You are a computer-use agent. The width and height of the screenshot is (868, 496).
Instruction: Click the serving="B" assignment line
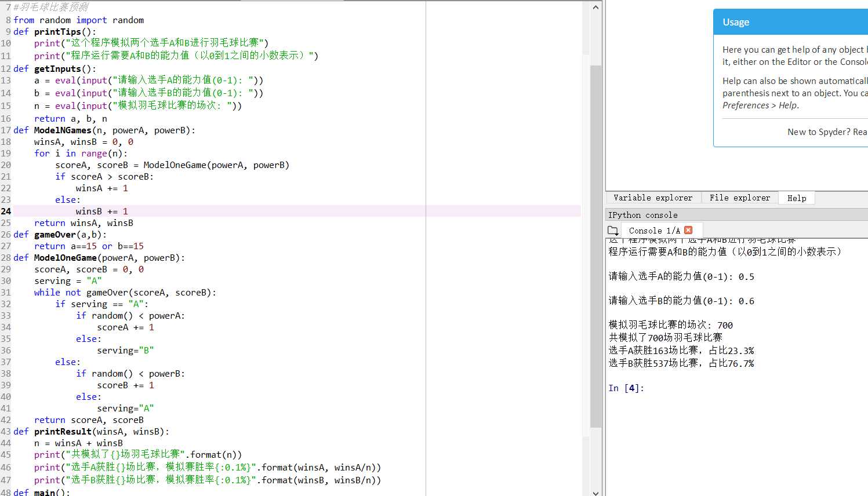pyautogui.click(x=126, y=351)
